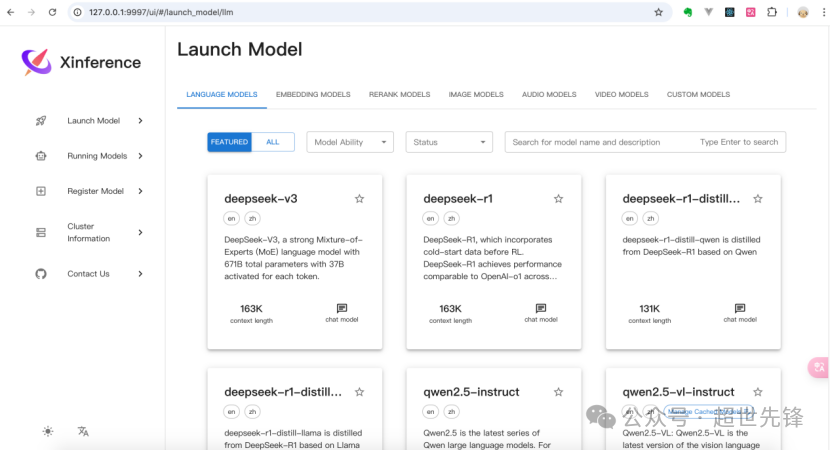Click the qwen2.5-instruct model title
The image size is (830, 450).
(471, 392)
